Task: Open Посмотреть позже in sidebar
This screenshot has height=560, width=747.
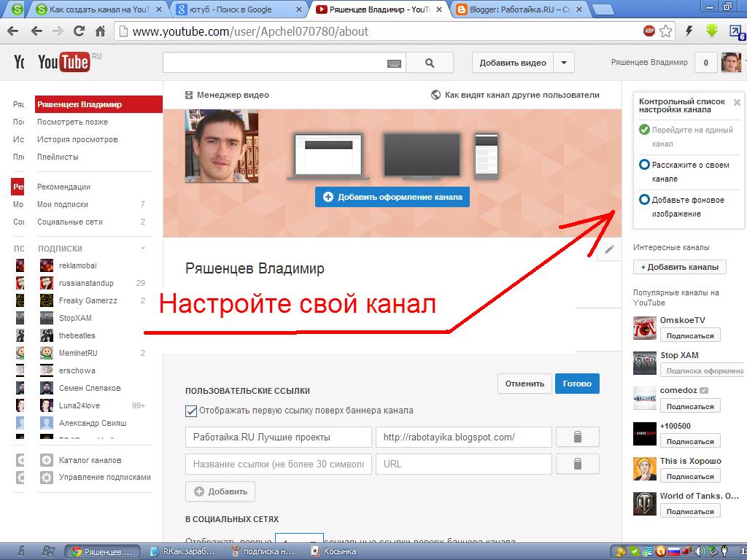Action: [72, 122]
